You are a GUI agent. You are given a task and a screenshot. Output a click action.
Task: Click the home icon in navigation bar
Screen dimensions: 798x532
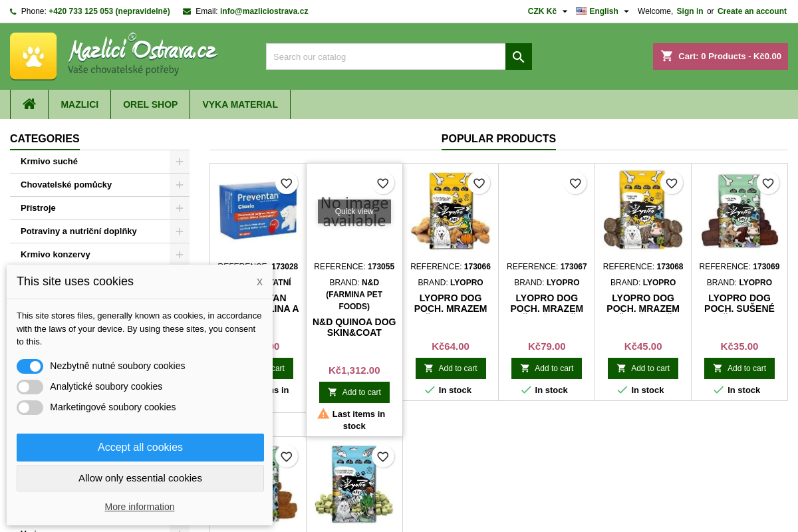click(x=29, y=104)
